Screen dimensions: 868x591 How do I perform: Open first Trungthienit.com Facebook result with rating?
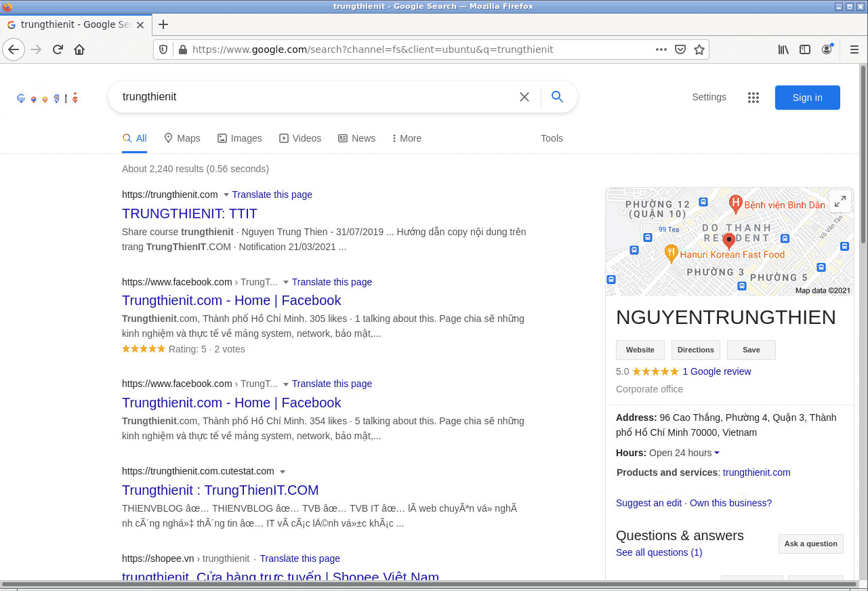click(x=231, y=300)
